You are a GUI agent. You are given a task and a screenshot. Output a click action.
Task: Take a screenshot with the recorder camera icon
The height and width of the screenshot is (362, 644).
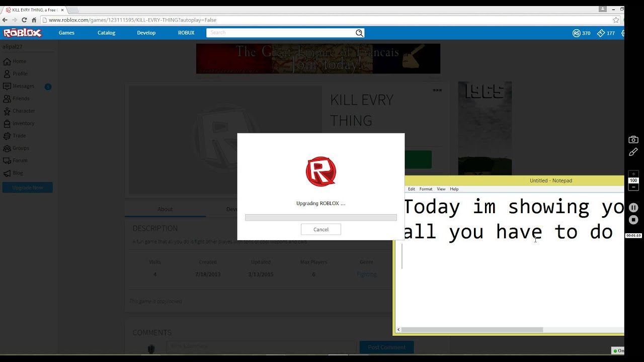[633, 140]
